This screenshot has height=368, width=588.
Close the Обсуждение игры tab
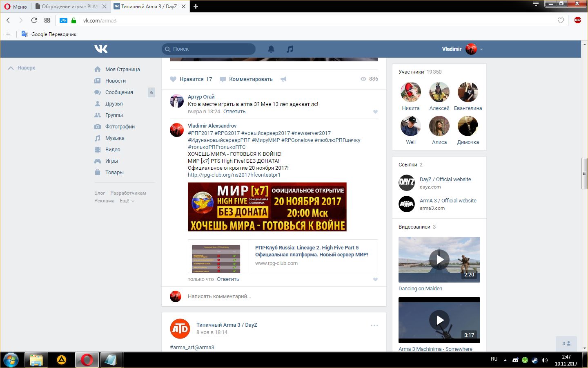tap(104, 7)
